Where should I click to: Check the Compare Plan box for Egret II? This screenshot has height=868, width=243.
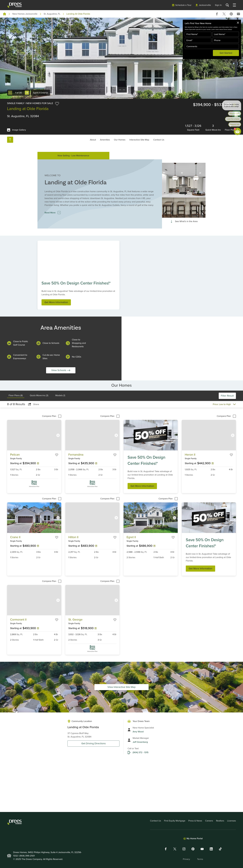(176, 499)
